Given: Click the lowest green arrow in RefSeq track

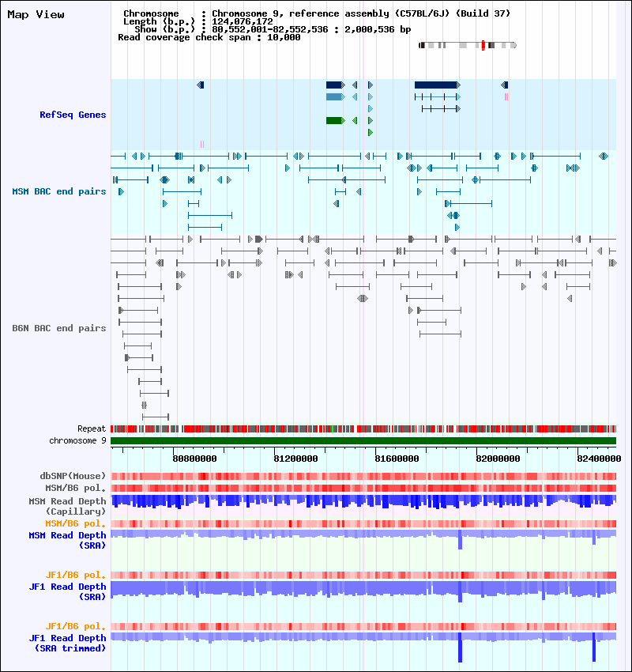Looking at the screenshot, I should (371, 133).
